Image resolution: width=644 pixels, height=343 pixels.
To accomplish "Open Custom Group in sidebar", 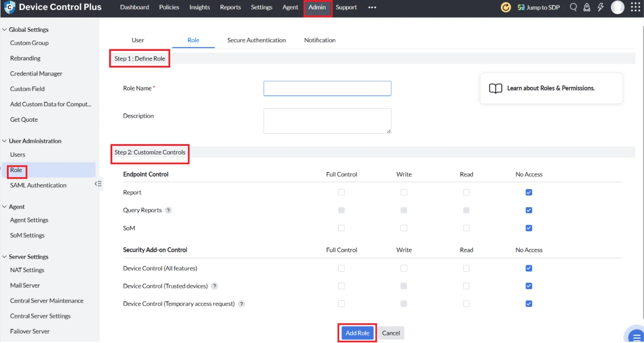I will point(29,43).
